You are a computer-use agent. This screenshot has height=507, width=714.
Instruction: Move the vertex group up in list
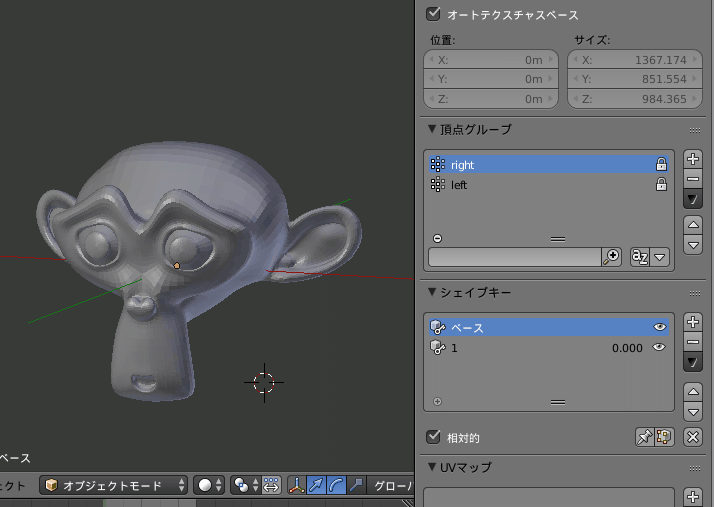(693, 225)
